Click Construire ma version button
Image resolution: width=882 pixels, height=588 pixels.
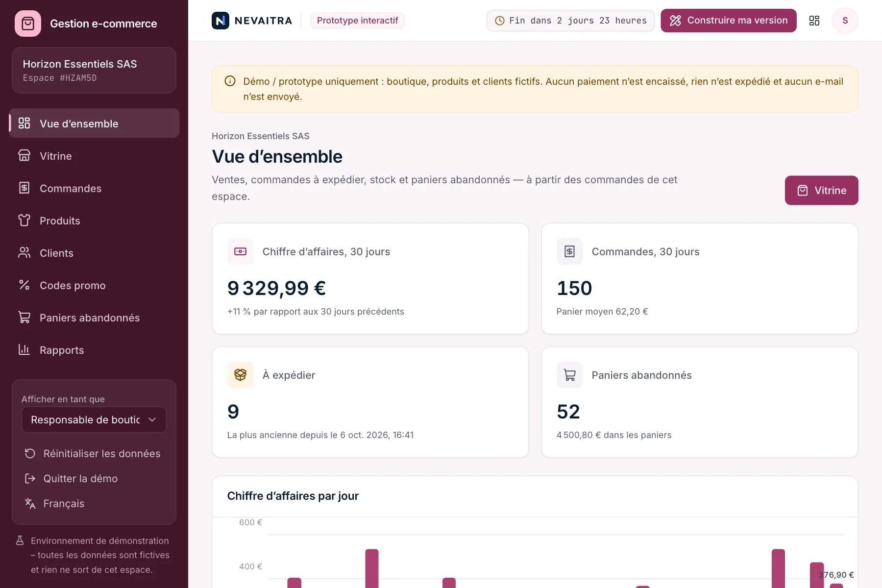tap(729, 21)
